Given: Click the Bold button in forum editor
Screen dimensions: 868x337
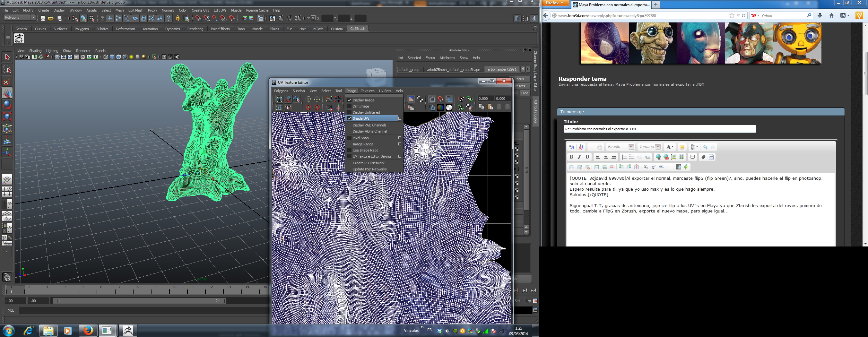Looking at the screenshot, I should point(571,157).
